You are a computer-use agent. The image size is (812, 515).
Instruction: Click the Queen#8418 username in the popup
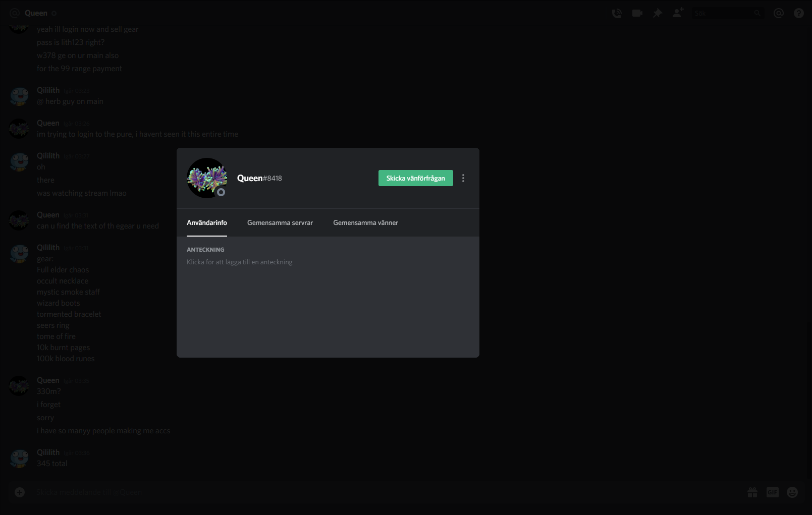(x=259, y=178)
